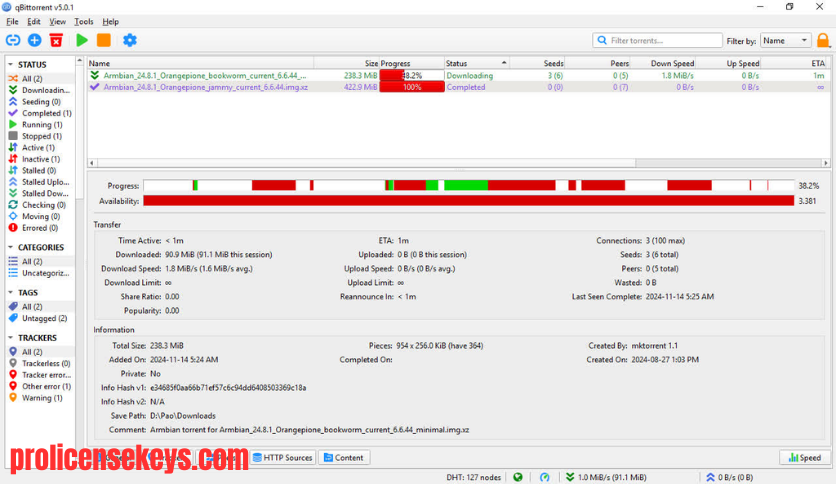The image size is (836, 484).
Task: Sort by the Seeds column header
Action: point(537,63)
